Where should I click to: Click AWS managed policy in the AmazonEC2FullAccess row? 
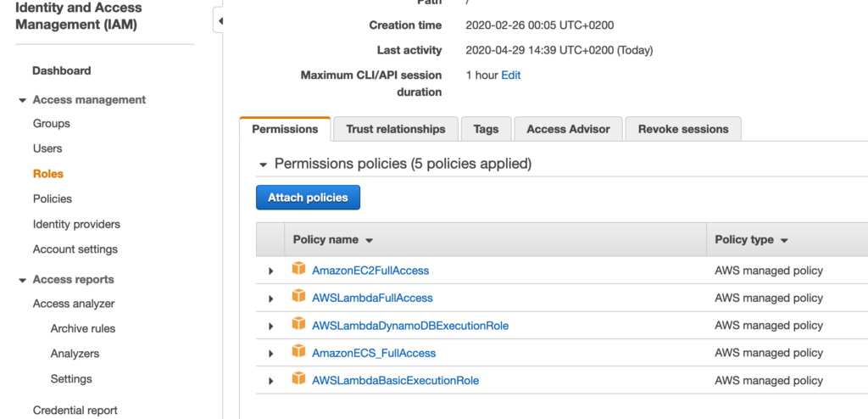click(x=769, y=271)
